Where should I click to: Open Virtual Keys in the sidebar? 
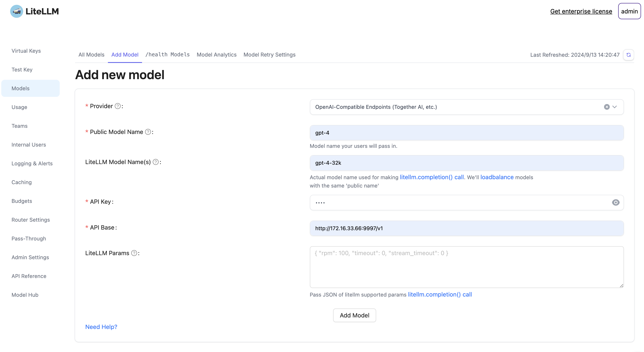pyautogui.click(x=26, y=51)
